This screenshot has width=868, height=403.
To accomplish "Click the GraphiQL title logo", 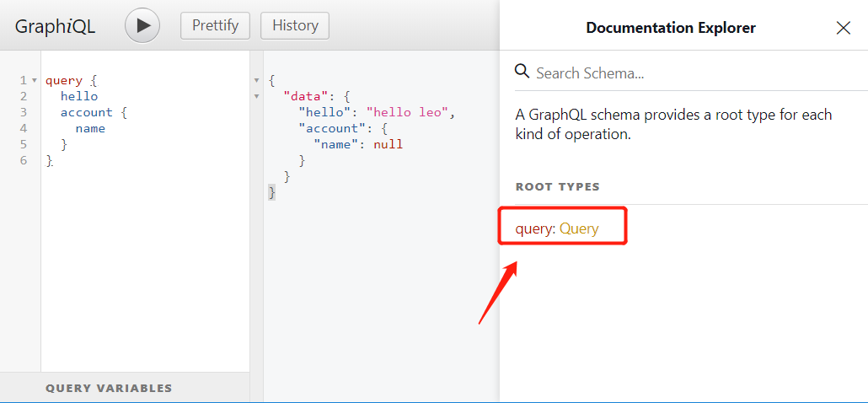I will [55, 26].
